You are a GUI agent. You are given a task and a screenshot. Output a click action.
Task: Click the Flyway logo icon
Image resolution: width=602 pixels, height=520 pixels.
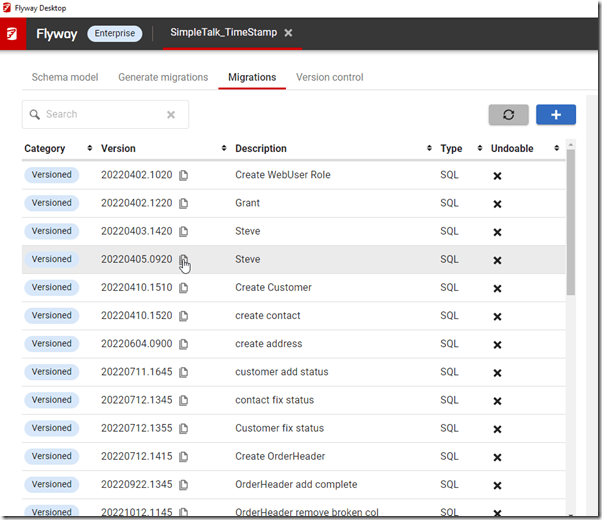coord(12,33)
